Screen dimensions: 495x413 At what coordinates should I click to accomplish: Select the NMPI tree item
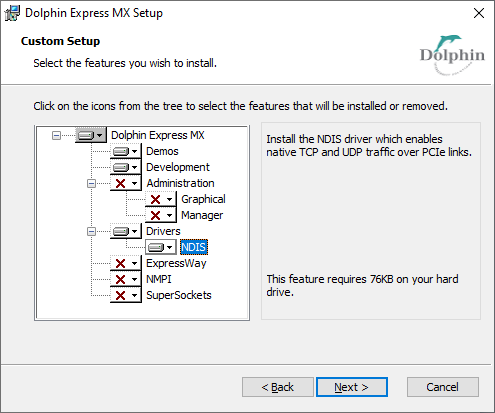(159, 279)
